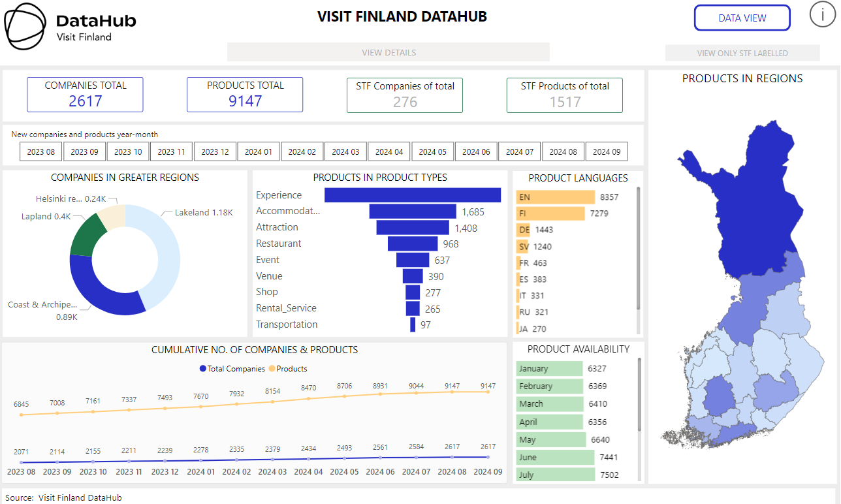Toggle Total Companies legend entry
Viewport: 841px width, 504px height.
232,369
